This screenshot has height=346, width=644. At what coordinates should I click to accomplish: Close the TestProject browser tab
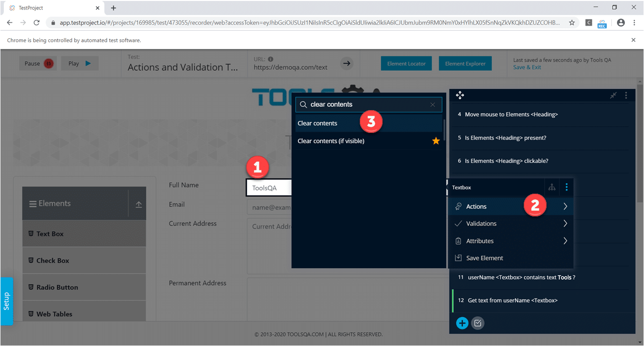tap(97, 8)
